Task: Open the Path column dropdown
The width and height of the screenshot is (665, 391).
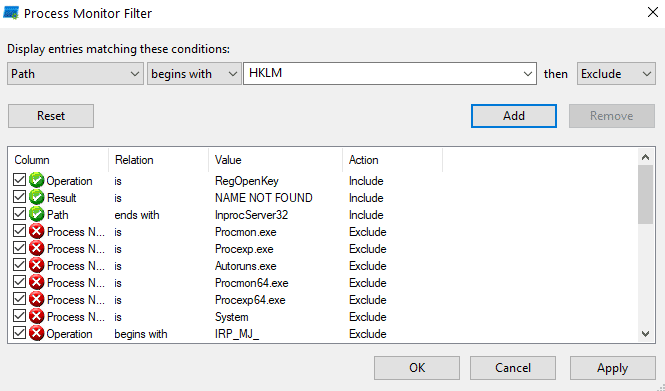Action: point(75,74)
